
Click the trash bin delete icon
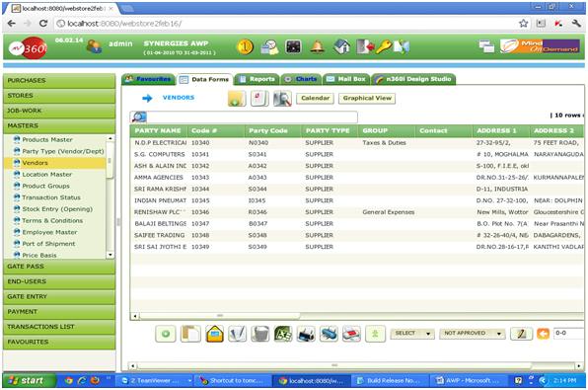(x=260, y=334)
